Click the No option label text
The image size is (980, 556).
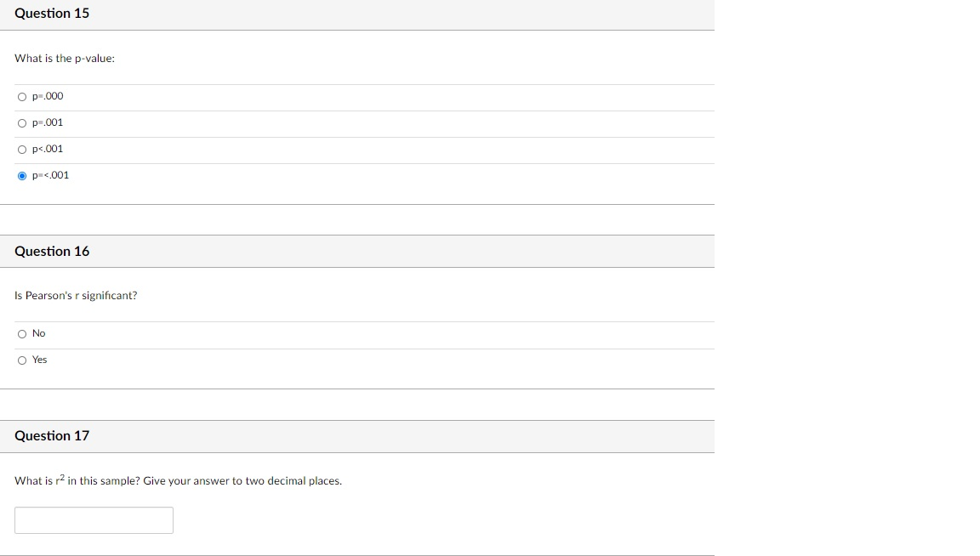click(39, 333)
